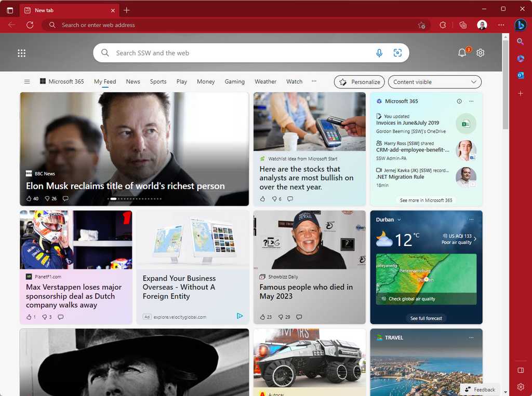Screen dimensions: 532x396
Task: Open browser essentials in the toolbar
Action: pyautogui.click(x=462, y=24)
